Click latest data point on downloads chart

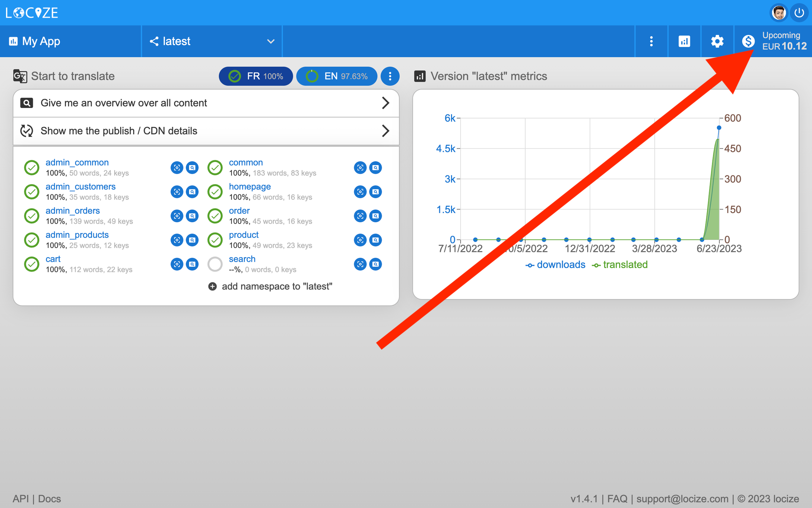point(719,128)
